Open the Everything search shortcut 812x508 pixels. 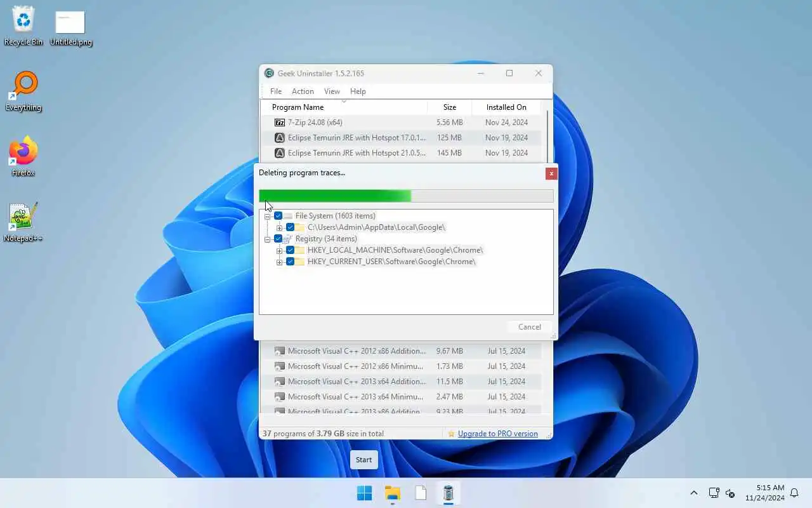click(x=23, y=91)
